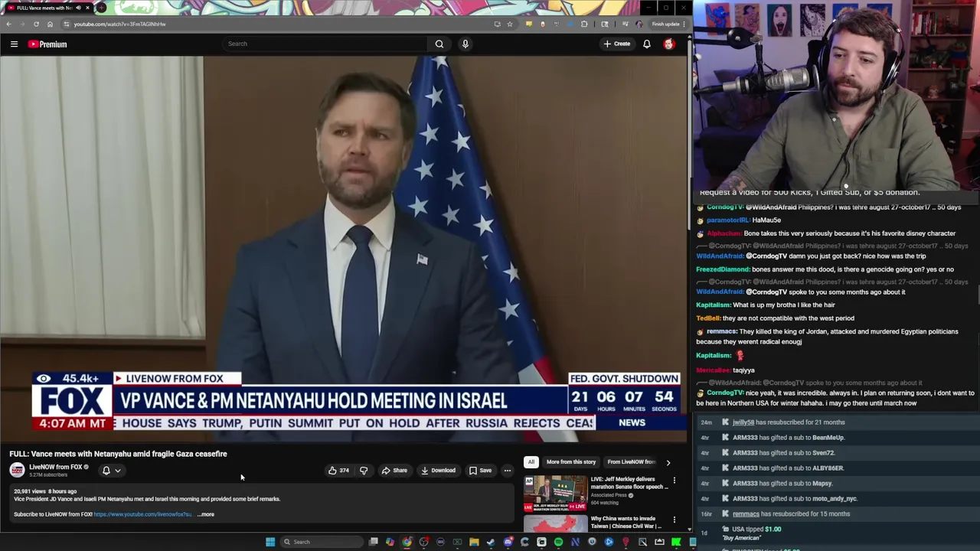Reload the page with refresh icon

36,24
